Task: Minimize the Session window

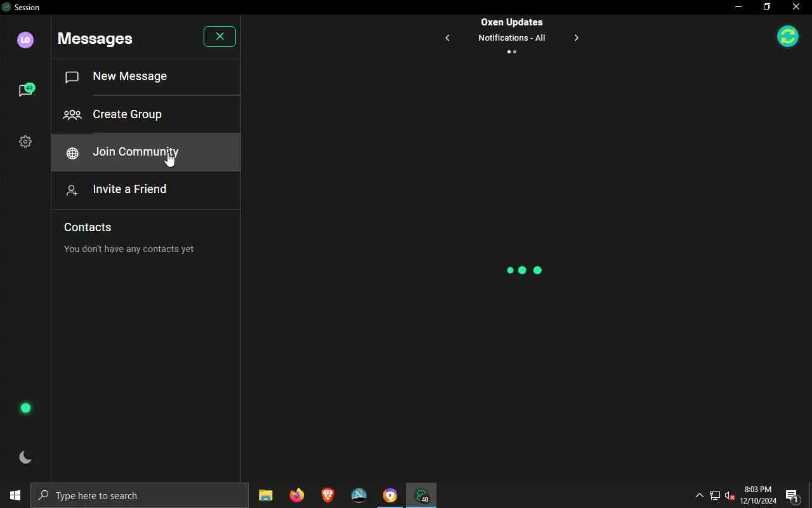Action: (x=738, y=7)
